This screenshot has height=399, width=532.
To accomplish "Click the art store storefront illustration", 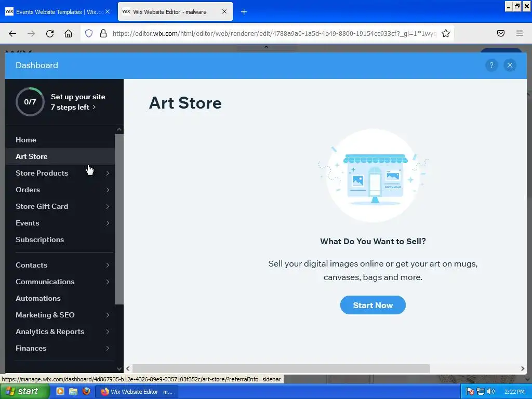I will point(373,176).
